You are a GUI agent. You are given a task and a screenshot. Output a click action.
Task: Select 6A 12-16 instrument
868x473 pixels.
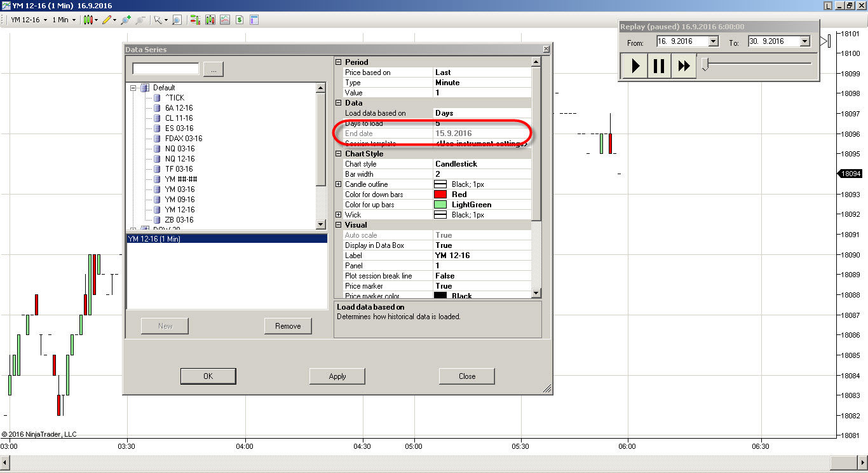[x=179, y=108]
